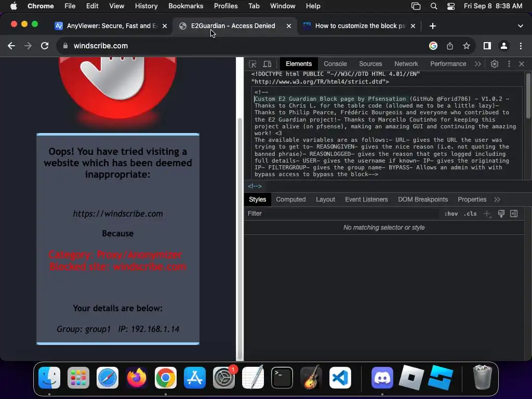The width and height of the screenshot is (532, 399).
Task: Toggle the .cls class editor
Action: coord(470,214)
